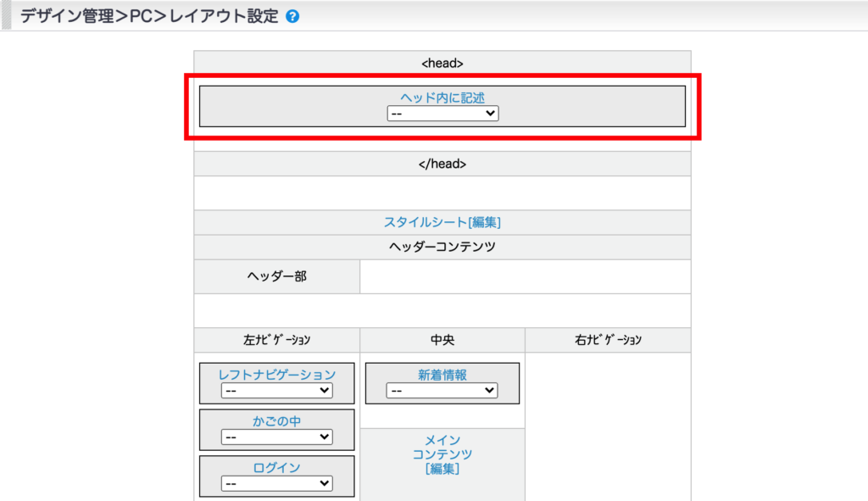Click the ヘッダー部 label cell
Image resolution: width=868 pixels, height=501 pixels.
click(277, 277)
